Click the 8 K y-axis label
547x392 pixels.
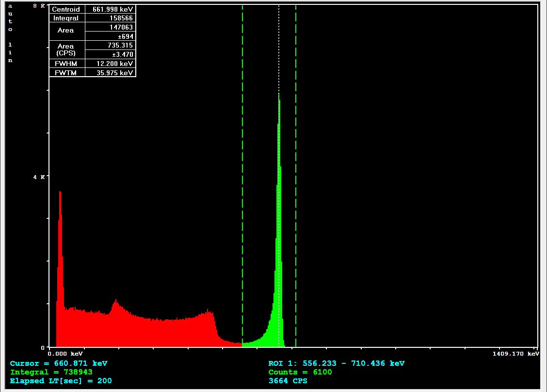(x=39, y=6)
